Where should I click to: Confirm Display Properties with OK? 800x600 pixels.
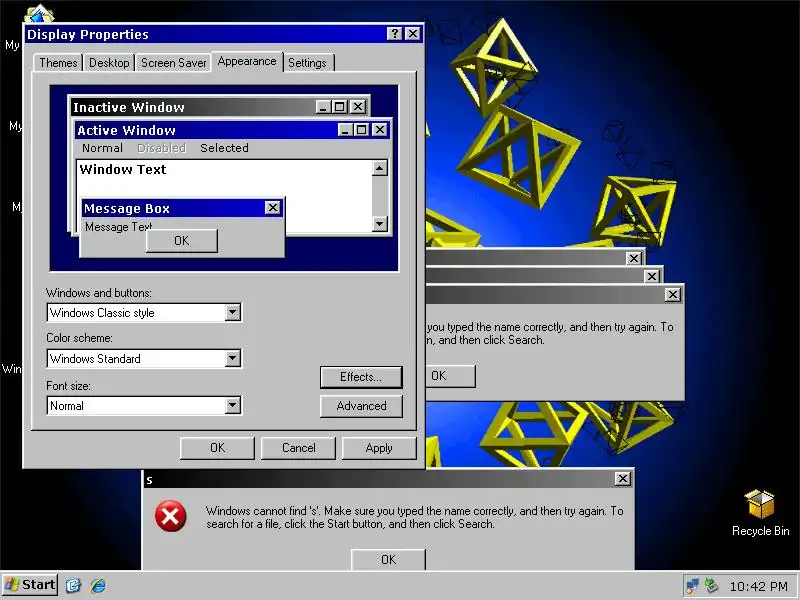217,448
